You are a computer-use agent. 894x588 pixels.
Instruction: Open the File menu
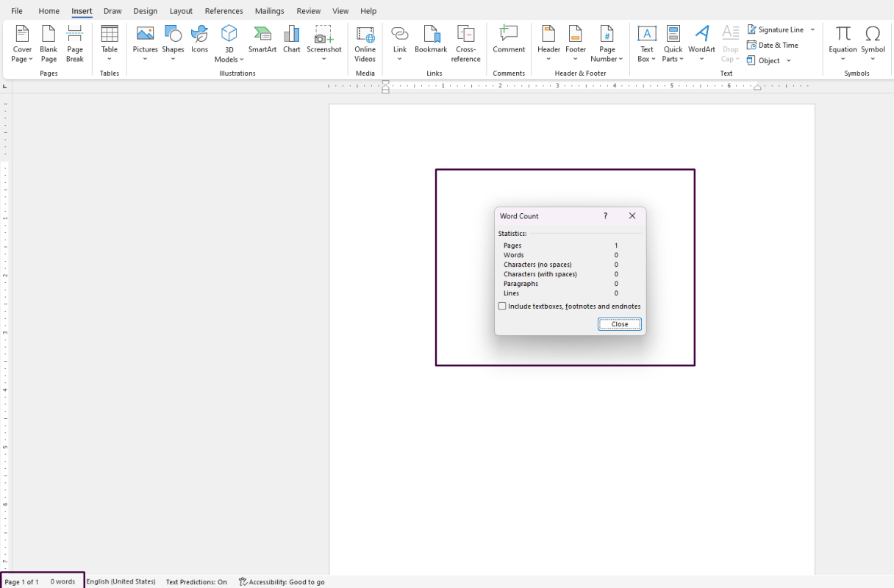click(17, 11)
